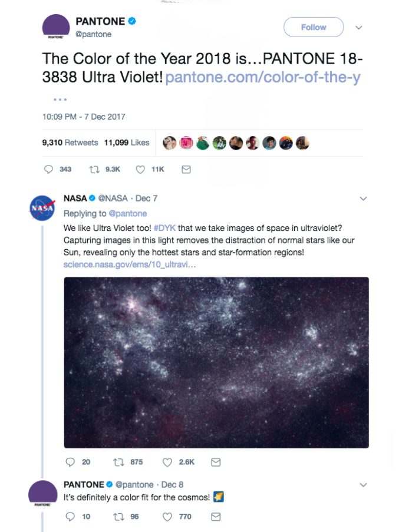Viewport: 402px width, 532px height.
Task: Retweet NASA's tweet showing 875 retweets
Action: coord(118,462)
